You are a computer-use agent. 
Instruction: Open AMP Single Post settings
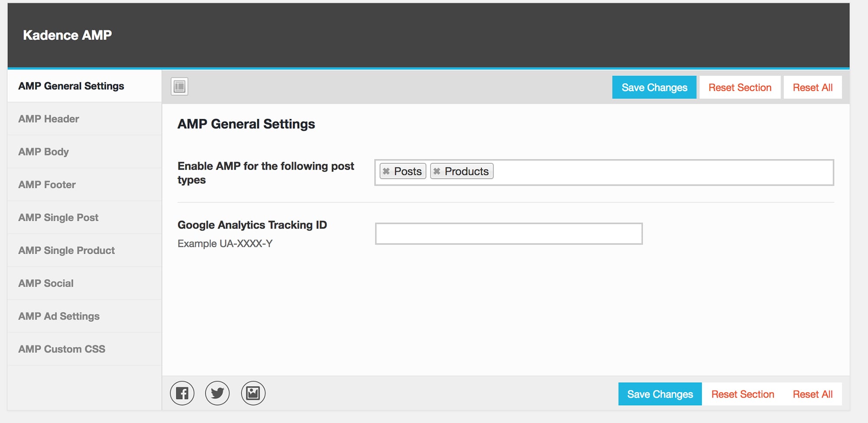pos(58,217)
